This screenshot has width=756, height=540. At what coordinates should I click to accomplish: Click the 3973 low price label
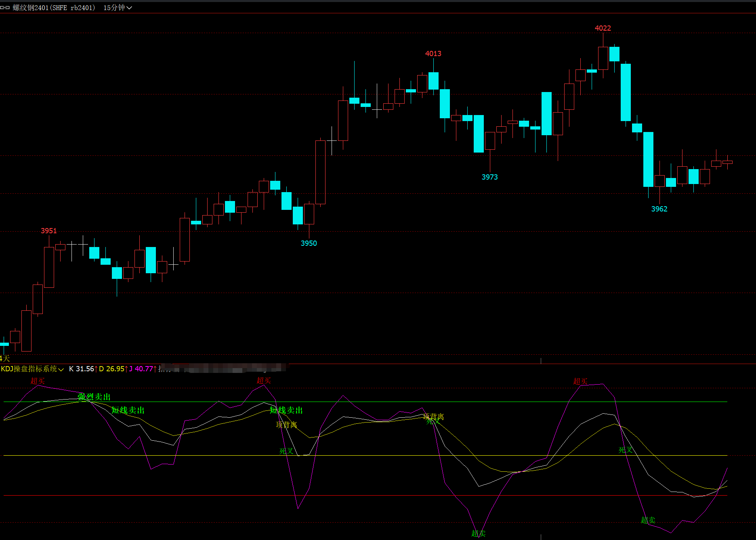point(490,177)
